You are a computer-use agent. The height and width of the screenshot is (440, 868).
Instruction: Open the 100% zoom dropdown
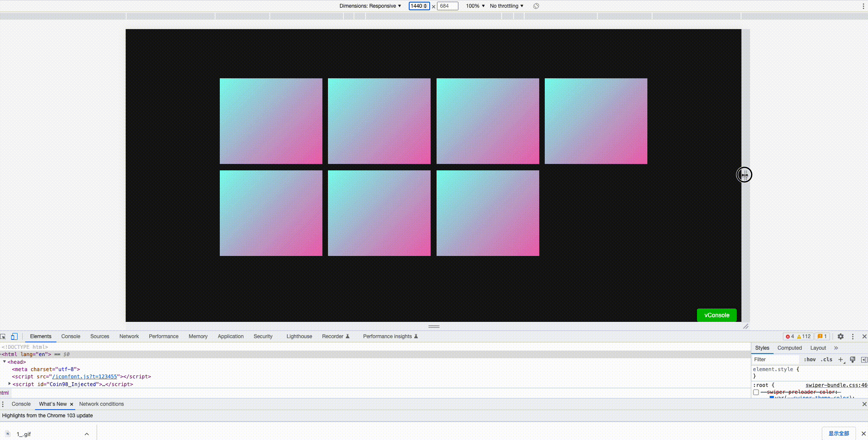click(x=475, y=6)
